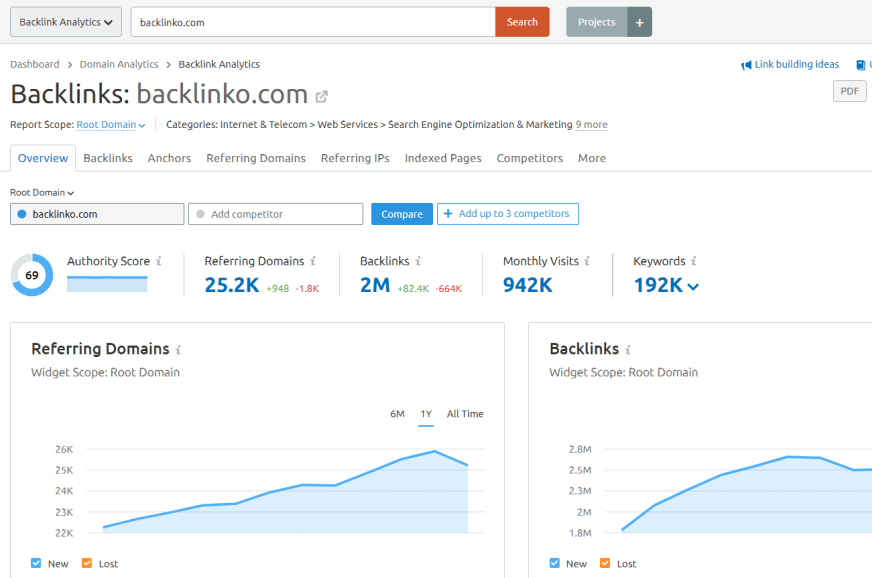Open the Anchors tab
This screenshot has height=578, width=872.
point(169,158)
